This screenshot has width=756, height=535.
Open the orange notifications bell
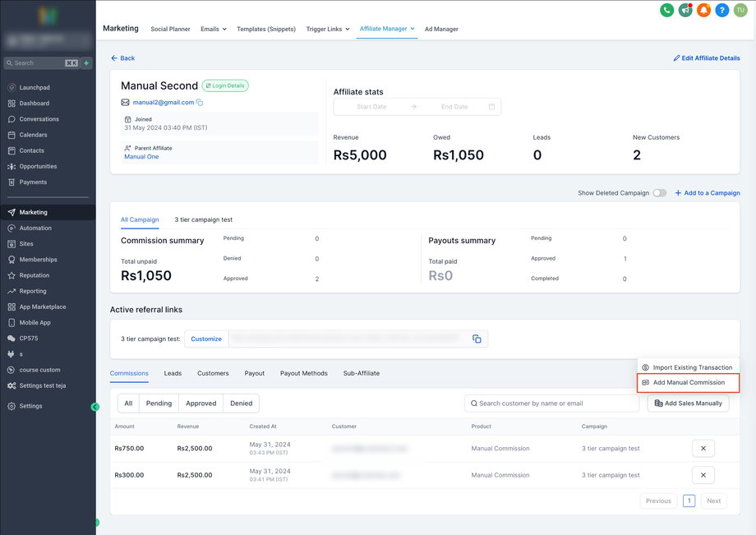[703, 10]
